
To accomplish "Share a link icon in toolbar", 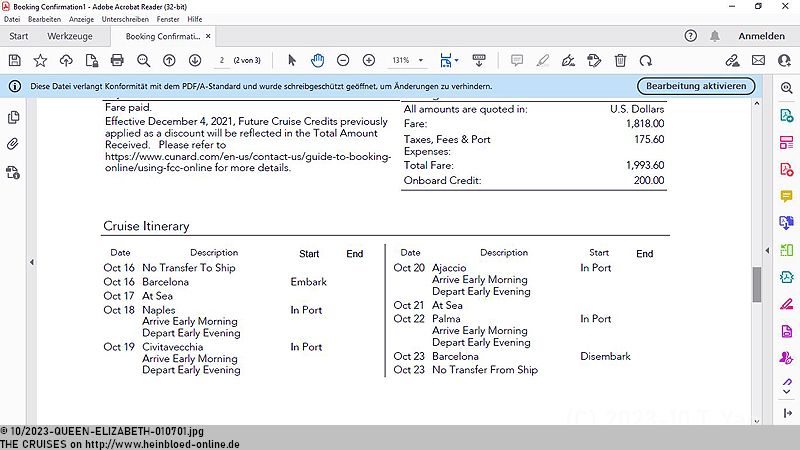I will coord(733,60).
